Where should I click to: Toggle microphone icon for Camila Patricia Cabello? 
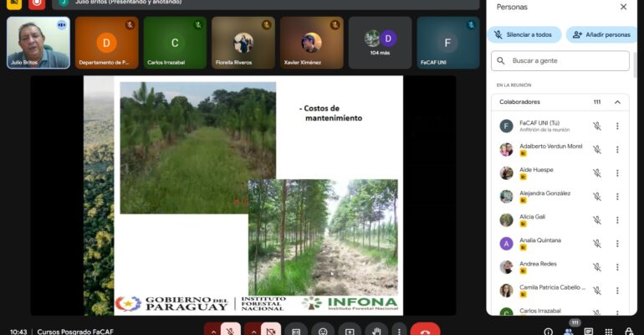pos(597,291)
